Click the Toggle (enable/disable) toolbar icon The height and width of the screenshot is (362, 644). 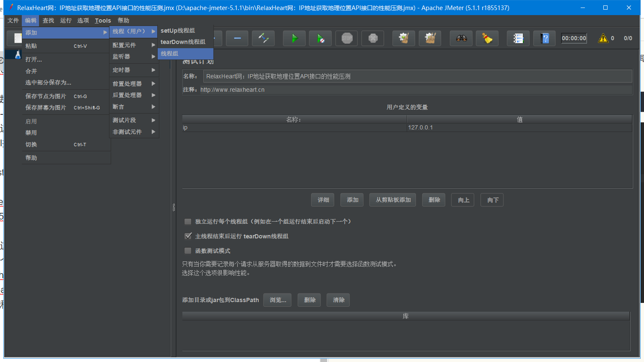tap(263, 38)
